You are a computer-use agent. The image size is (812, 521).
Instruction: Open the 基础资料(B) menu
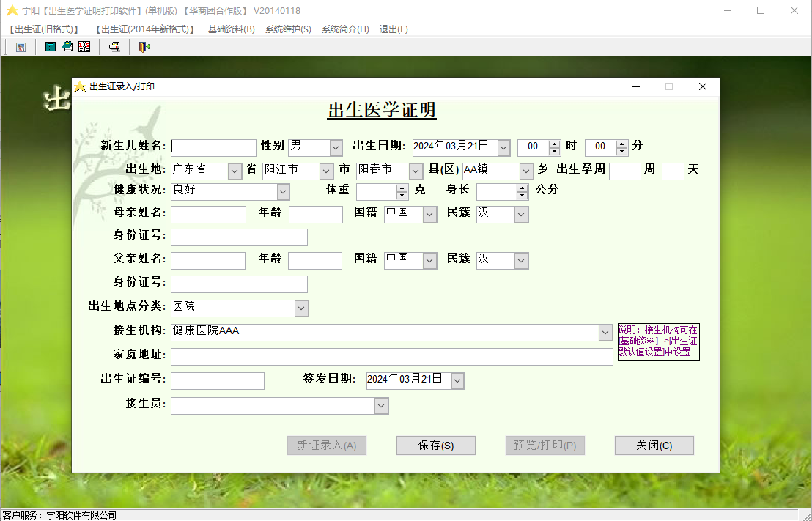click(232, 29)
